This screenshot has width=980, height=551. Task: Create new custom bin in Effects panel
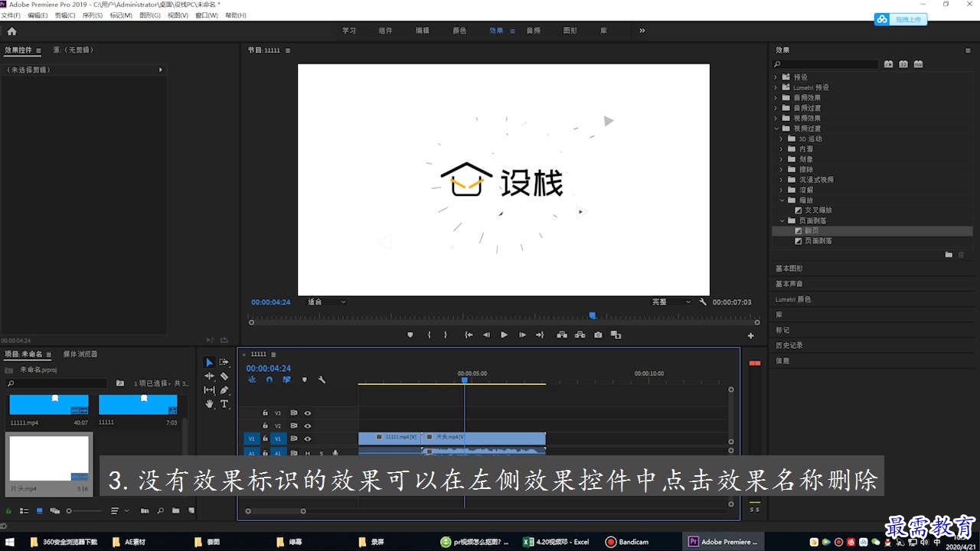[x=949, y=255]
